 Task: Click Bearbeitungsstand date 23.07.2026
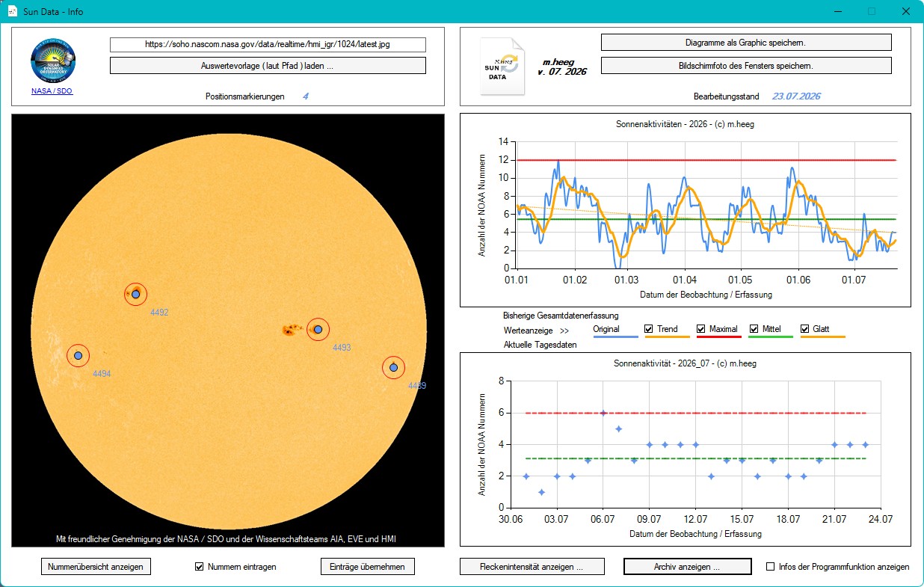pyautogui.click(x=796, y=96)
